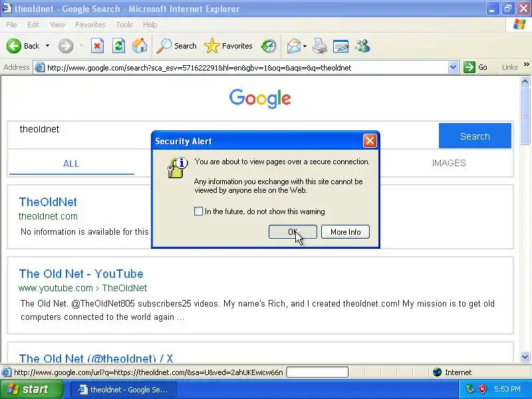
Task: Click the status bar progress box
Action: coord(317,372)
